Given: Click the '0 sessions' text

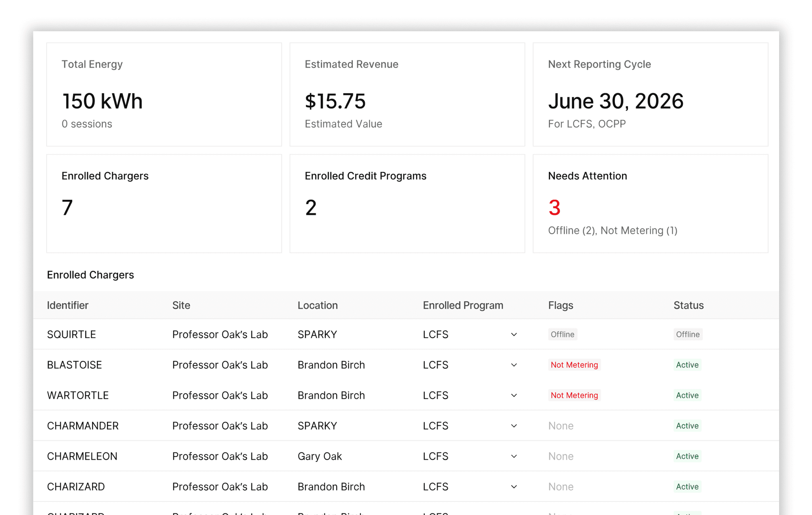Looking at the screenshot, I should coord(87,124).
